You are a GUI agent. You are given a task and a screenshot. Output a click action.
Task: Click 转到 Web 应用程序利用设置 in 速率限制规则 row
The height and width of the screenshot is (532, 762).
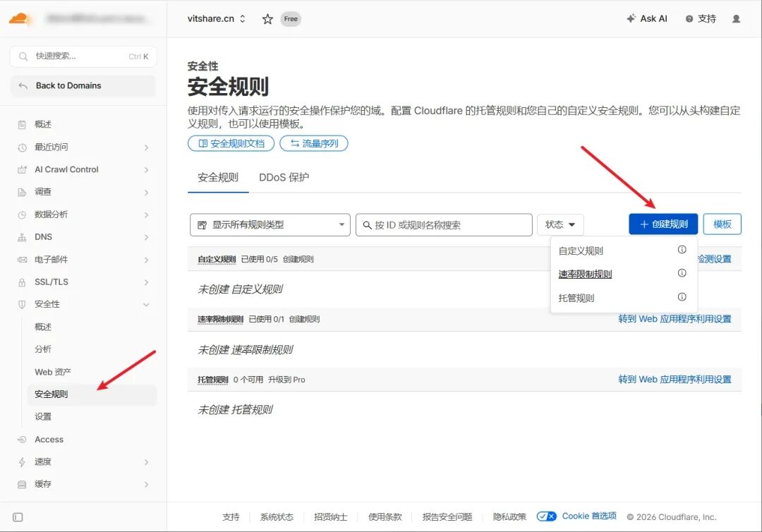(675, 319)
